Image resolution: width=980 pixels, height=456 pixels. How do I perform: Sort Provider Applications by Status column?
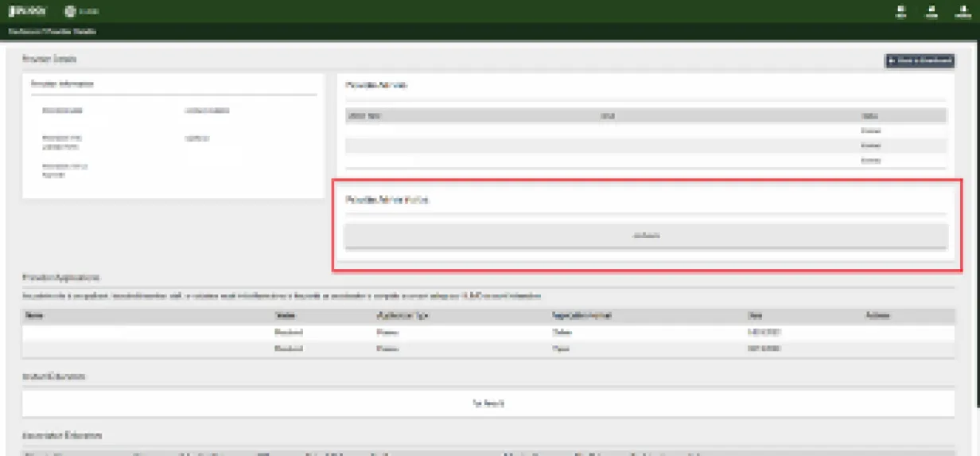click(x=285, y=315)
